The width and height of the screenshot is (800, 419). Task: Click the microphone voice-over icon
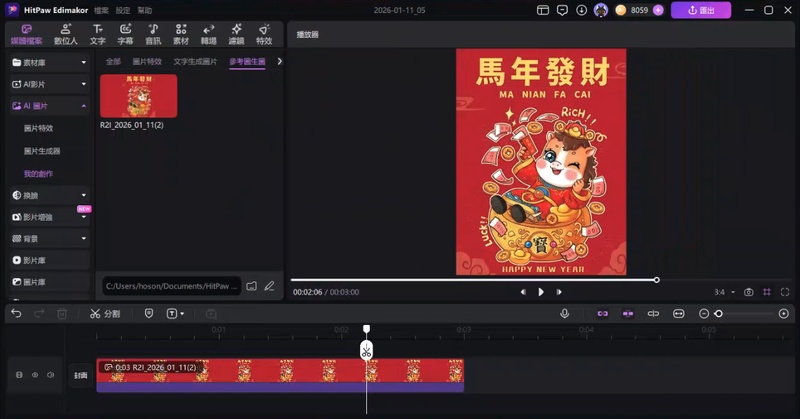[564, 313]
